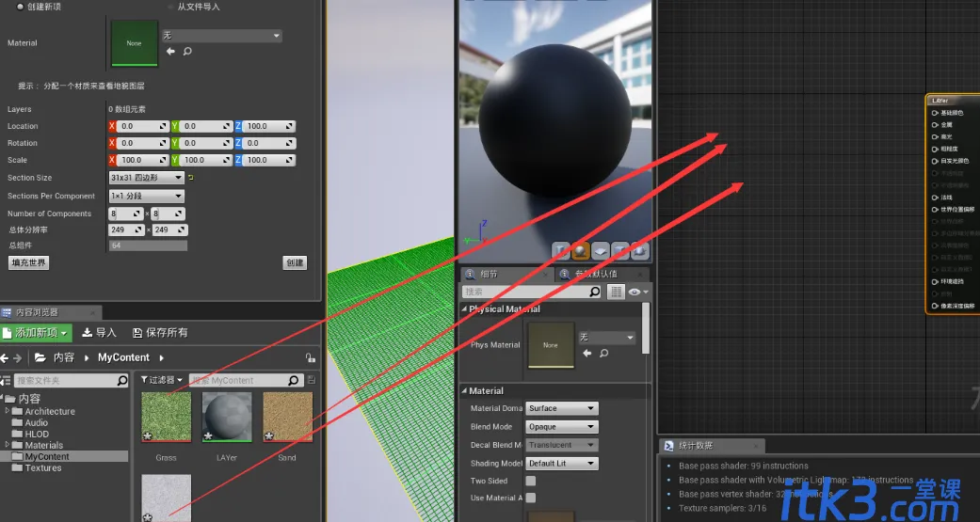Toggle the sources panel icon
The height and width of the screenshot is (522, 980).
pos(6,380)
